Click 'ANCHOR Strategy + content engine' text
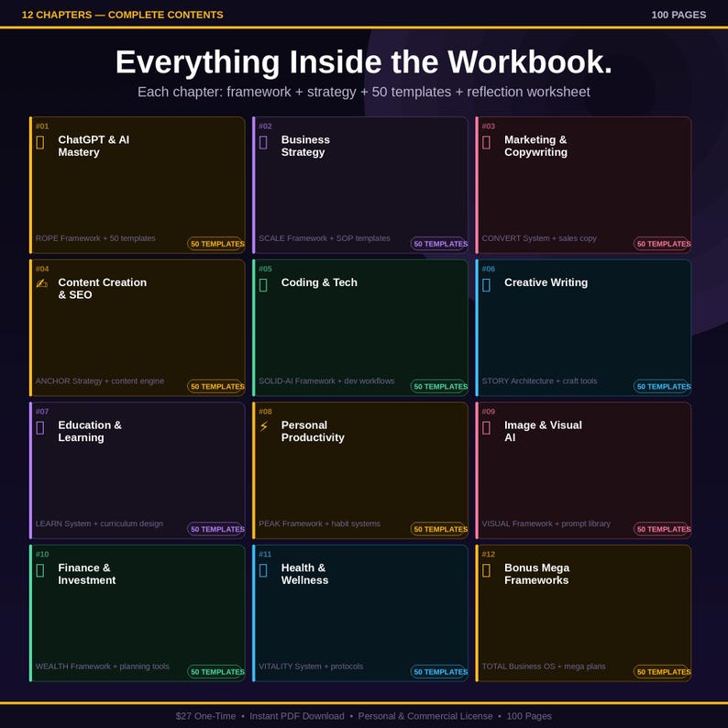The image size is (728, 728). (100, 381)
